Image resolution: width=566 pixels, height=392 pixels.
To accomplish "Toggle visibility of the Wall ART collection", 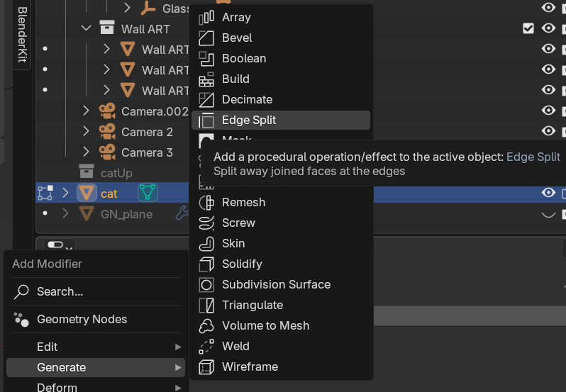I will [x=548, y=29].
